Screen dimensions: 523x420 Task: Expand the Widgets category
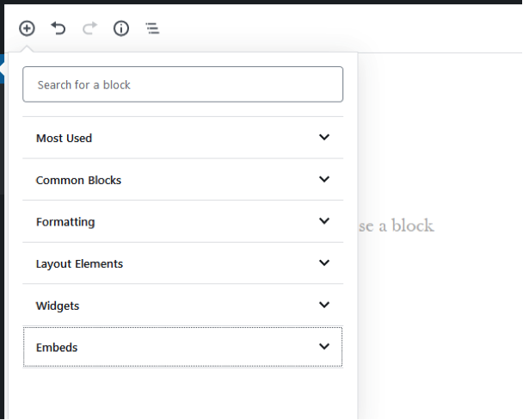[182, 306]
